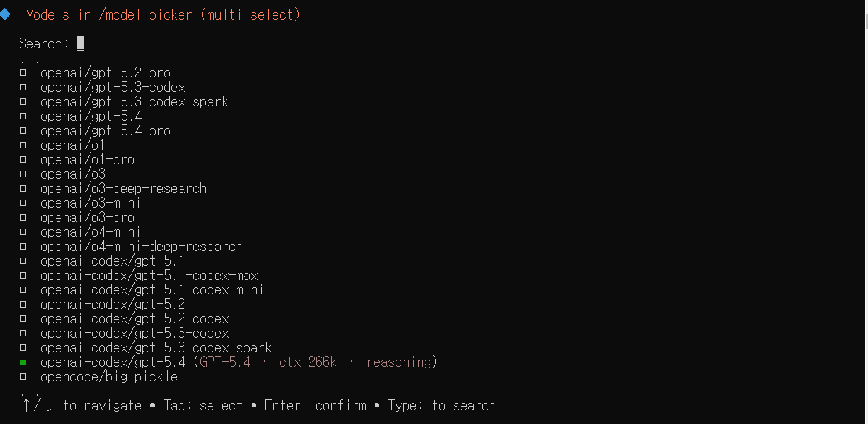
Task: Toggle checkbox for openai/gpt-5.4-pro
Action: coord(23,131)
